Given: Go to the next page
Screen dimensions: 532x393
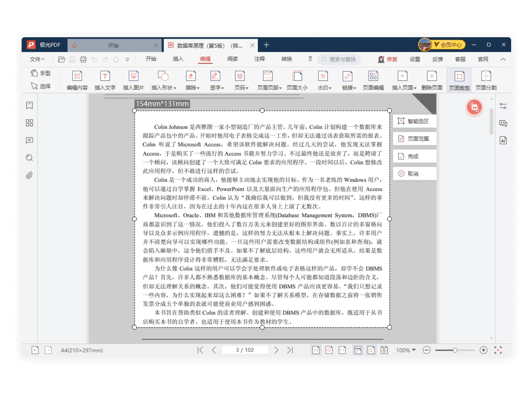Looking at the screenshot, I should click(x=276, y=350).
